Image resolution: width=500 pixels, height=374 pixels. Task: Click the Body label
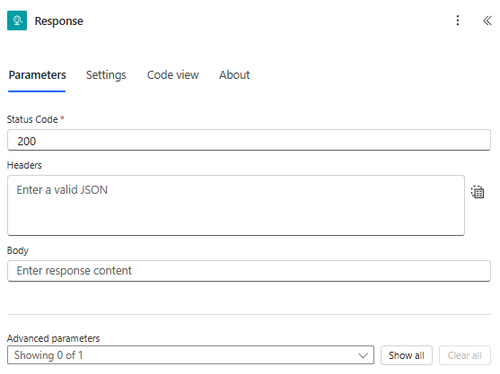point(18,250)
